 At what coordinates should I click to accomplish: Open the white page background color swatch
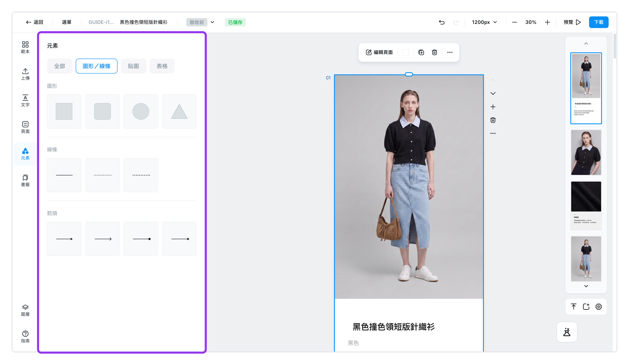(x=406, y=52)
